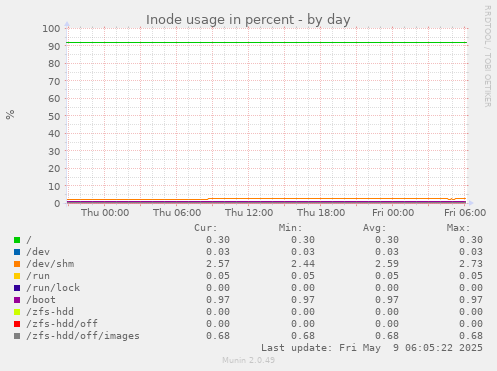Click the 'Cur:' column header
Image resolution: width=497 pixels, height=371 pixels.
pyautogui.click(x=206, y=228)
